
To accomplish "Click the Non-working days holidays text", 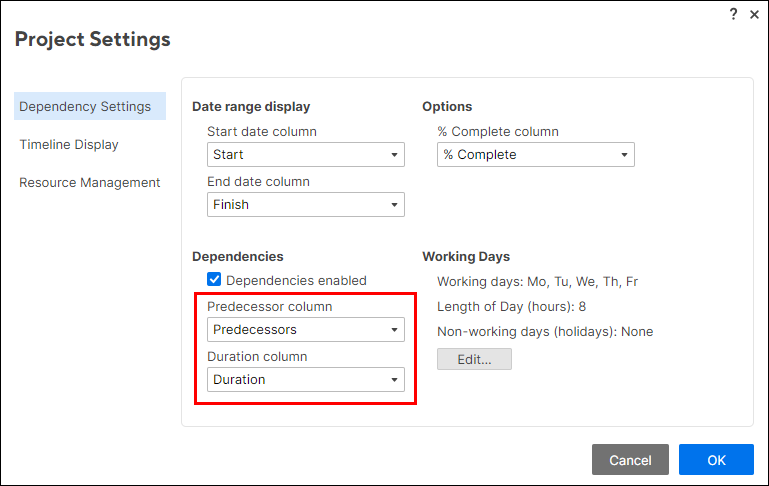I will 545,332.
